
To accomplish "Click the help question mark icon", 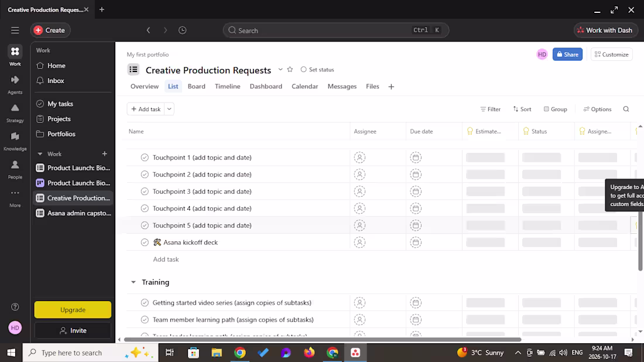I will (x=15, y=307).
